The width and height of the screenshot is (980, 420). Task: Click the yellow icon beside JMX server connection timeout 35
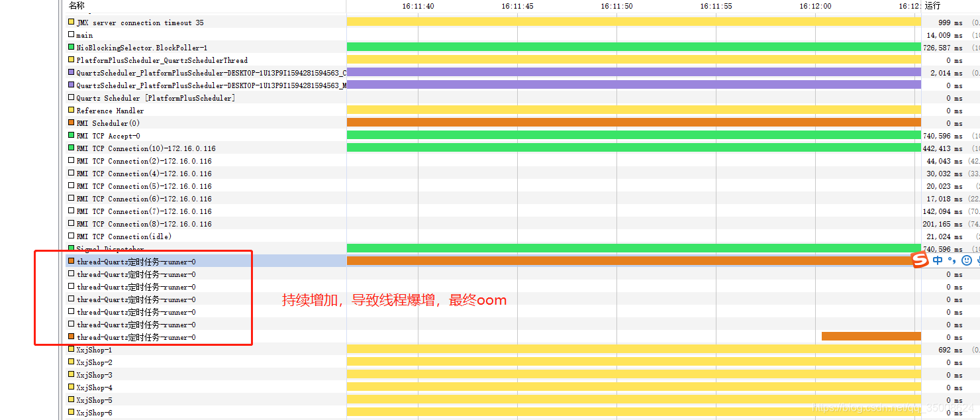pyautogui.click(x=71, y=21)
